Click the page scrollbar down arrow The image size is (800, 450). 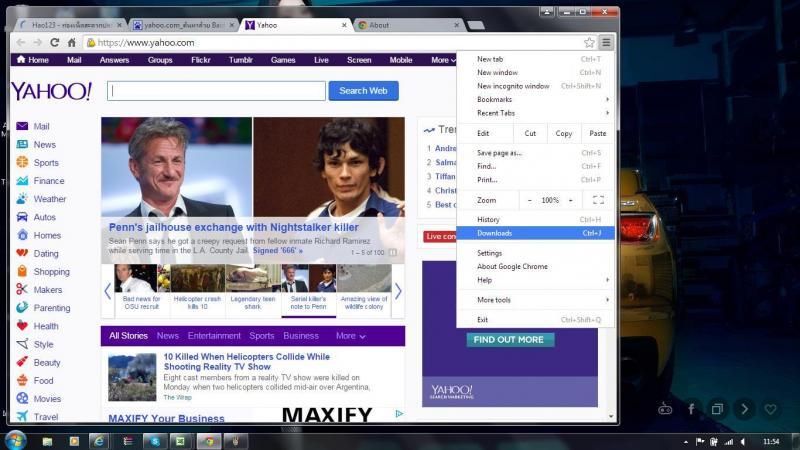click(x=611, y=416)
